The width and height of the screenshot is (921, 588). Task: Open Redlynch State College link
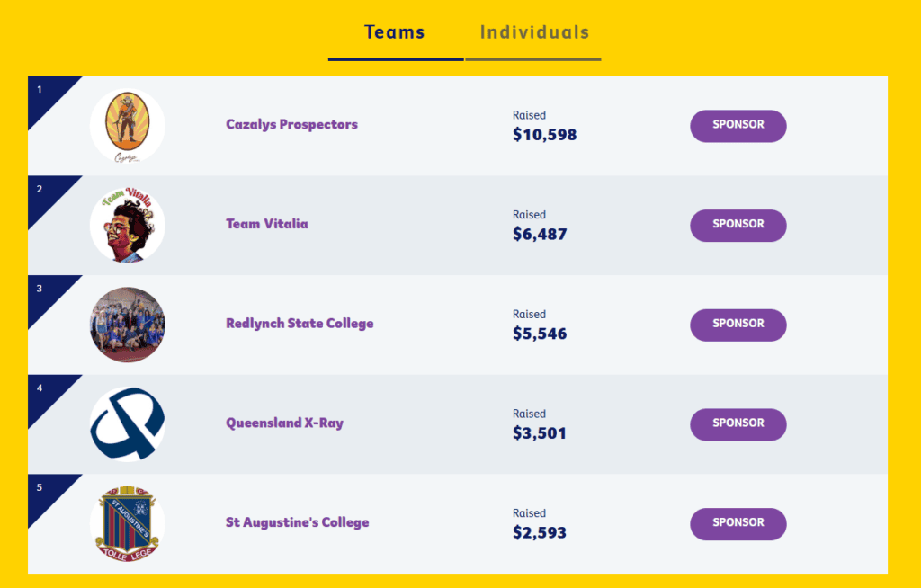coord(300,324)
